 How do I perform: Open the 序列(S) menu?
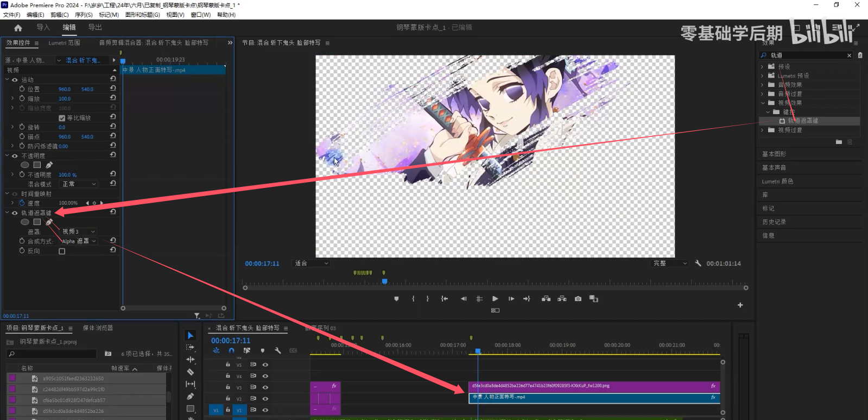click(84, 15)
